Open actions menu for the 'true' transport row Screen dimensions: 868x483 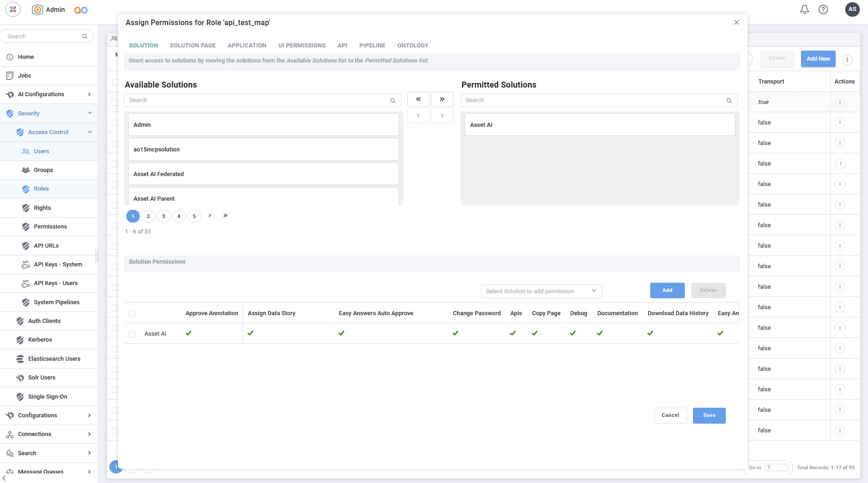(x=840, y=102)
